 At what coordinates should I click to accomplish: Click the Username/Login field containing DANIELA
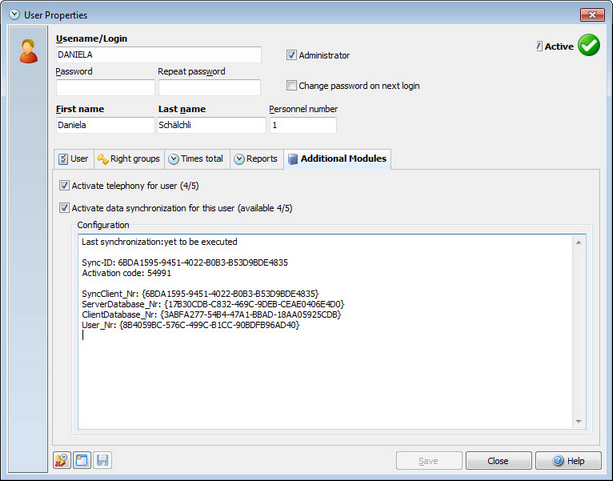tap(159, 55)
